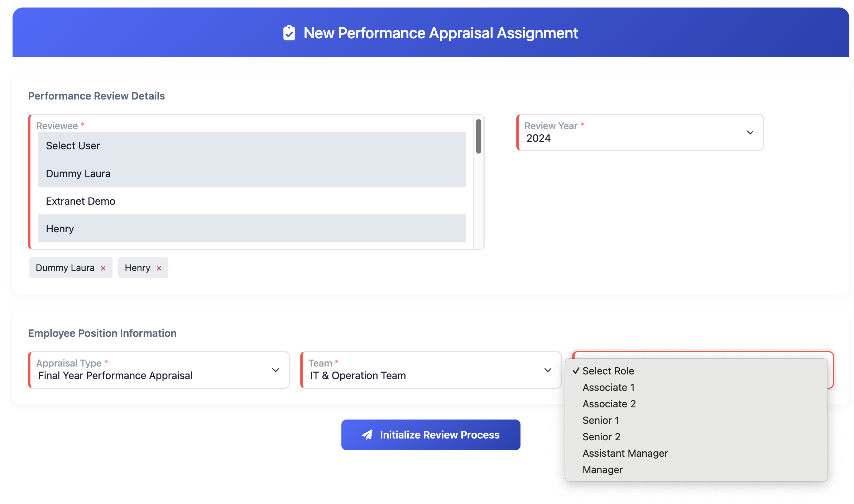Click Henry in the Reviewee list
The height and width of the screenshot is (504, 854).
60,229
